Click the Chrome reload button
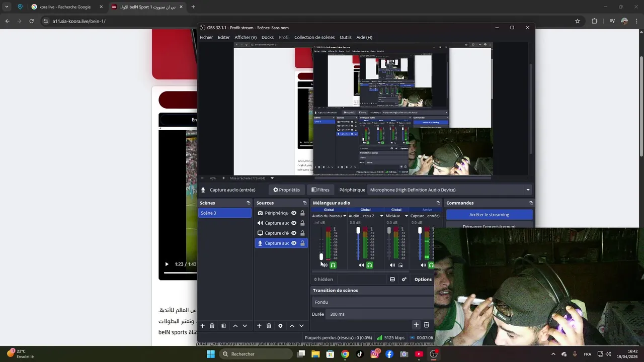The width and height of the screenshot is (644, 362). pos(31,21)
